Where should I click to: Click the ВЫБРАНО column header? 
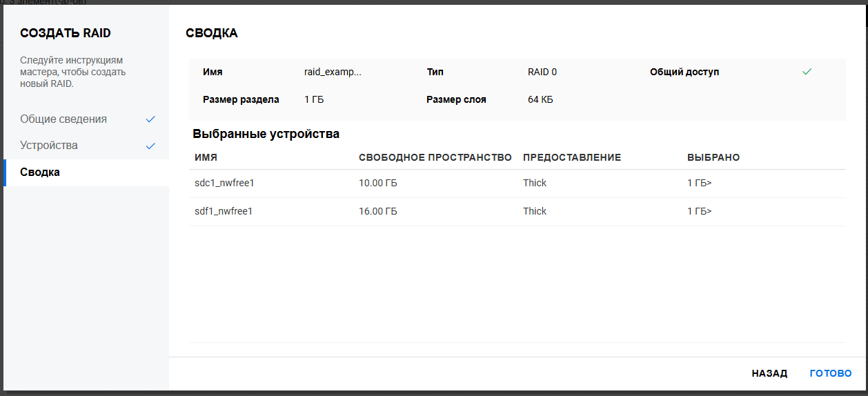[713, 157]
